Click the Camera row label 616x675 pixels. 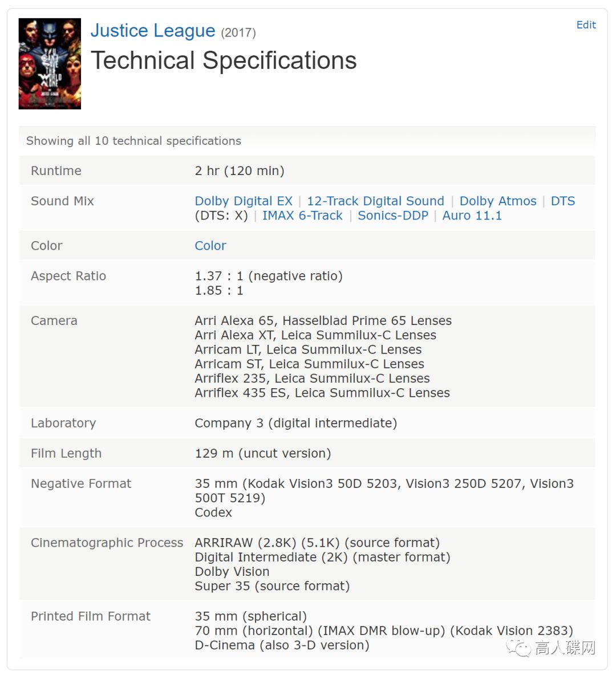(54, 321)
